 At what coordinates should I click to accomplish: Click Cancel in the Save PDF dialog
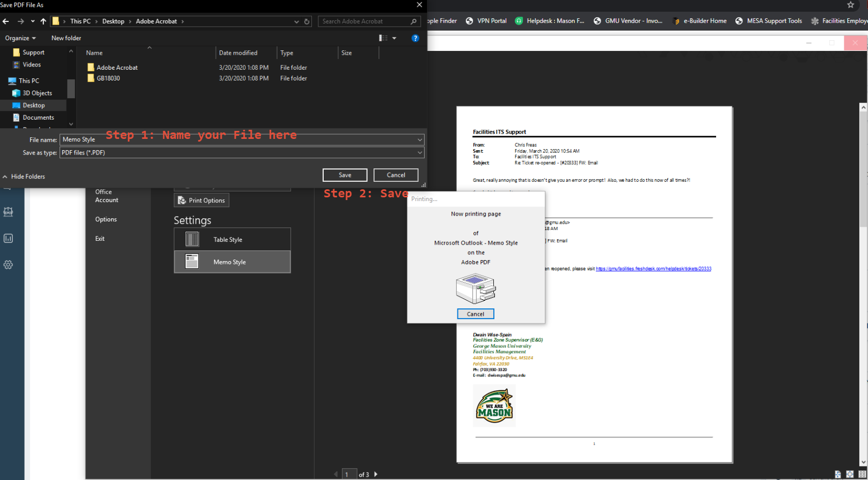coord(396,175)
